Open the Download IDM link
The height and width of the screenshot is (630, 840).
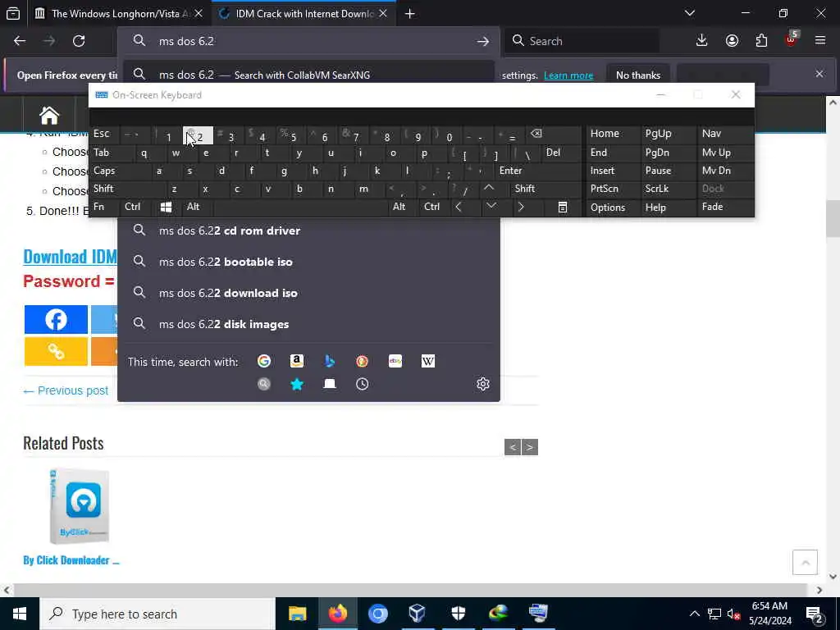pos(71,257)
